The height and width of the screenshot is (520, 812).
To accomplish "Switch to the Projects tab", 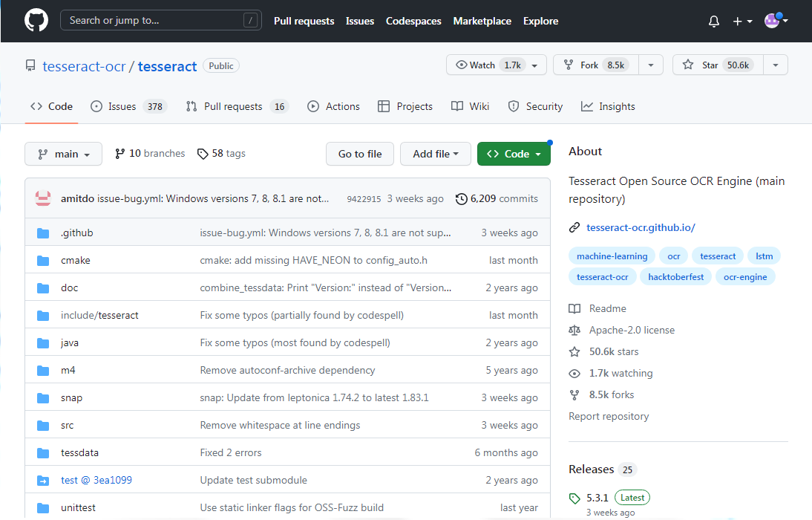I will [405, 106].
